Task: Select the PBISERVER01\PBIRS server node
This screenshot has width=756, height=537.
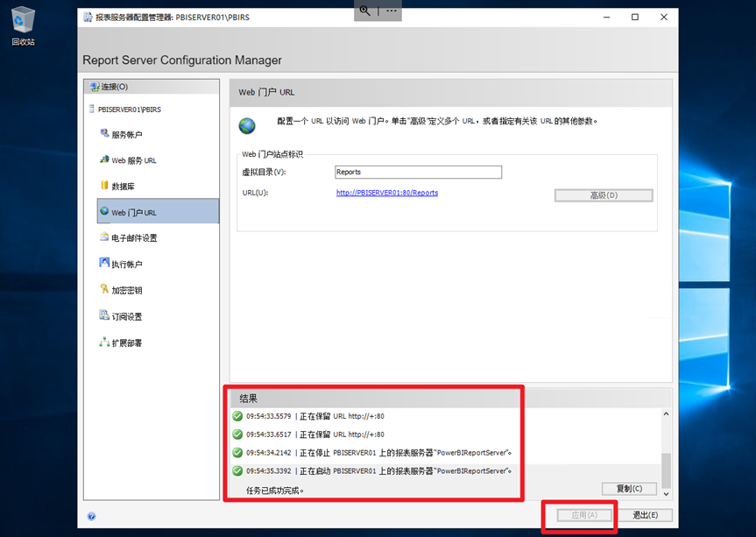Action: click(129, 110)
